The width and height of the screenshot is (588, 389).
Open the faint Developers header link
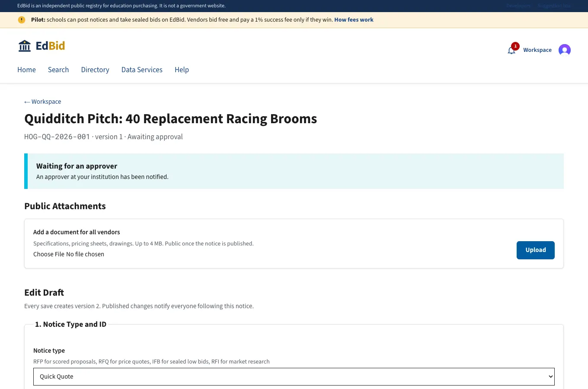[518, 6]
